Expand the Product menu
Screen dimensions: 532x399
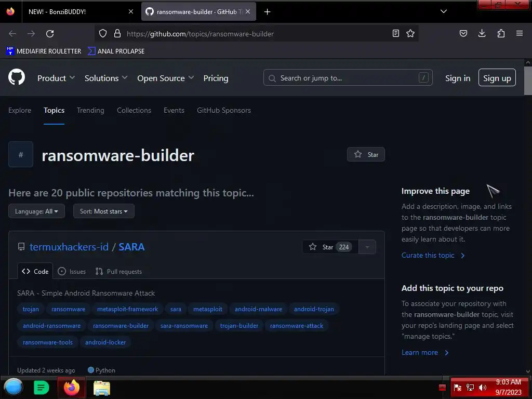[x=56, y=78]
